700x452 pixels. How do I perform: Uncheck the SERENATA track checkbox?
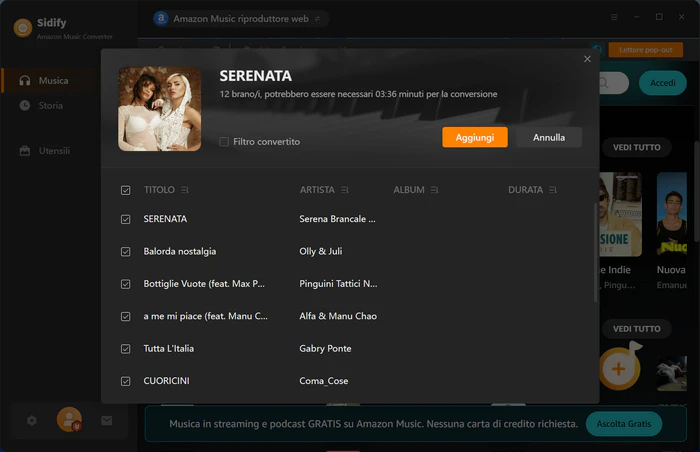point(125,219)
